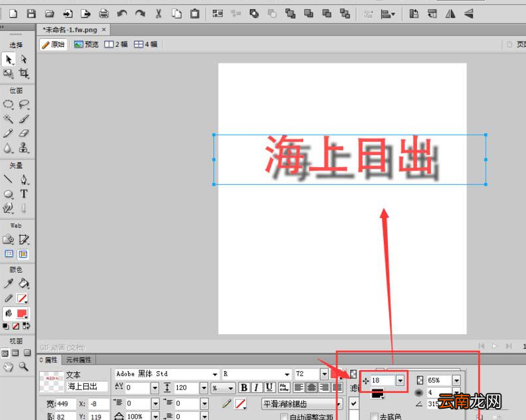Click the stroke color swatch in tools panel
The image size is (526, 420).
[x=22, y=298]
